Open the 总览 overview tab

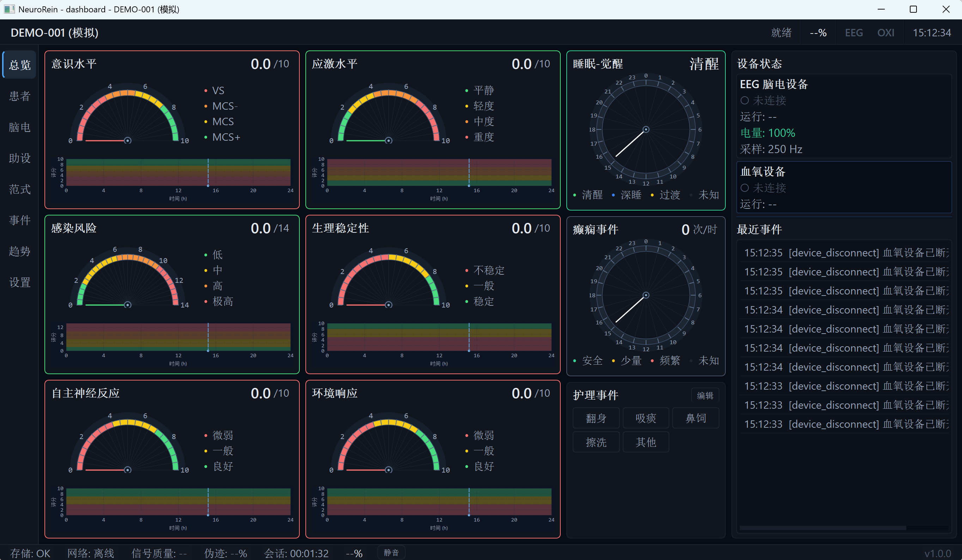(19, 65)
